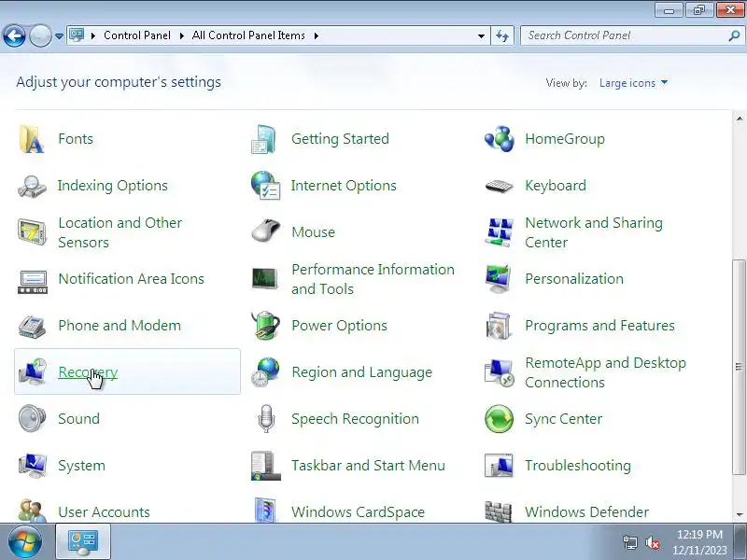Click the scrollbar up arrow
This screenshot has width=747, height=560.
click(x=739, y=119)
